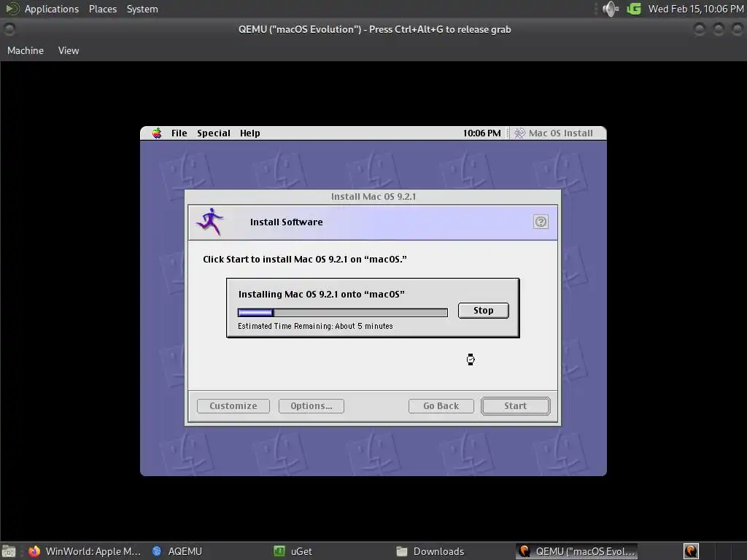Stop the Mac OS 9.2.1 installation
Viewport: 747px width, 560px height.
[x=483, y=311]
